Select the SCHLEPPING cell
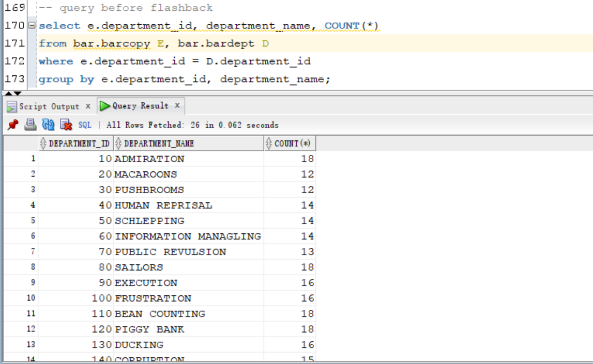593x364 pixels. [188, 221]
